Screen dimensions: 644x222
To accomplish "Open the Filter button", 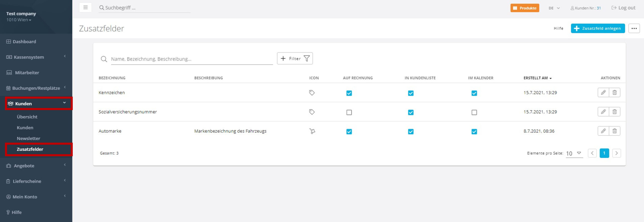I will pyautogui.click(x=295, y=59).
